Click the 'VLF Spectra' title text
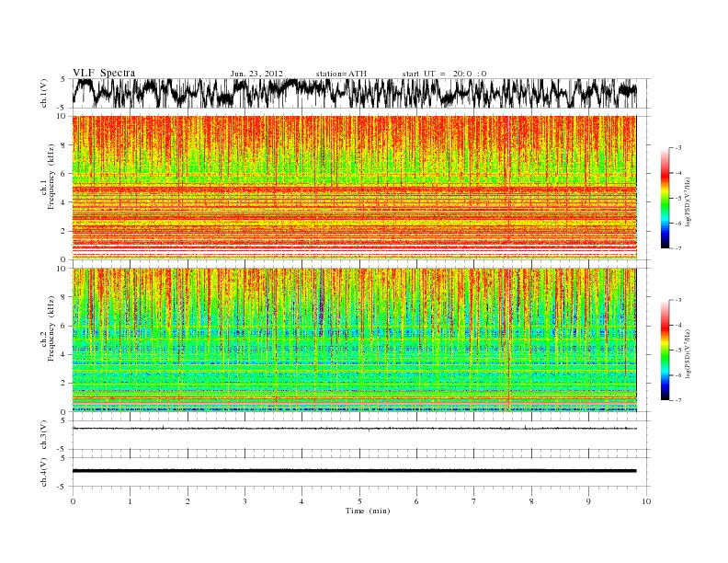The image size is (728, 563). (104, 73)
